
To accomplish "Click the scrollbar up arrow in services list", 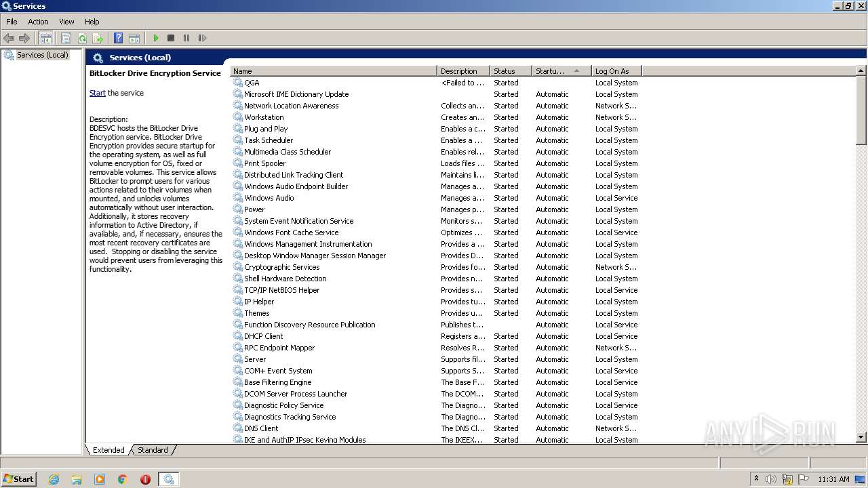I will (861, 70).
